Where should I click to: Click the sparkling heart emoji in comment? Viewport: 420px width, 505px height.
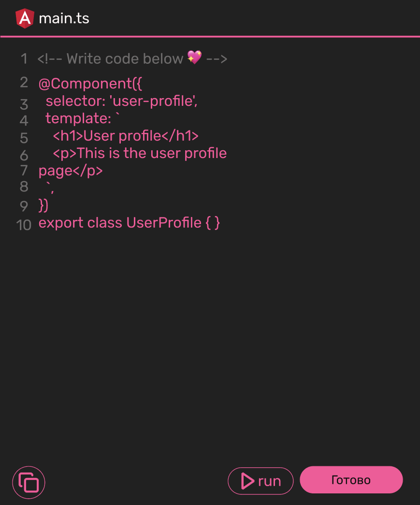pos(194,58)
